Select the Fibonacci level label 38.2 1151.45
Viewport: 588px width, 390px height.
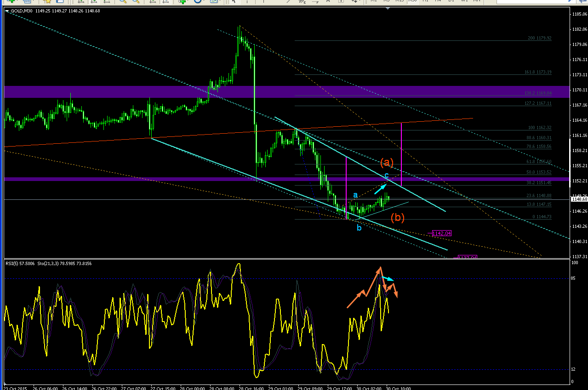coord(539,182)
